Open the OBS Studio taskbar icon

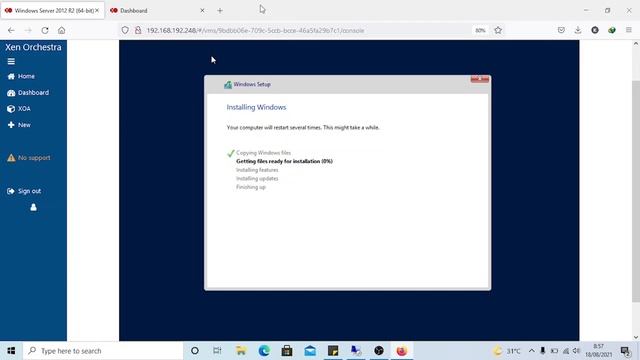click(379, 351)
